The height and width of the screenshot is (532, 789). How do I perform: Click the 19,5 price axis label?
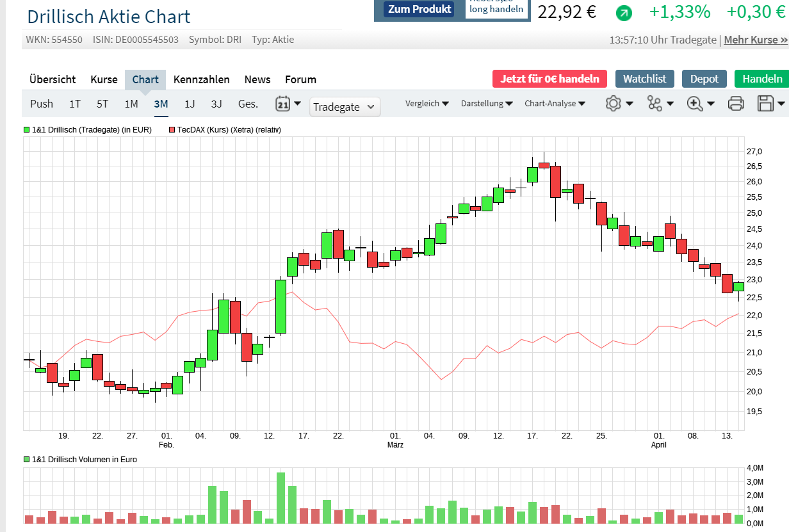pyautogui.click(x=754, y=411)
